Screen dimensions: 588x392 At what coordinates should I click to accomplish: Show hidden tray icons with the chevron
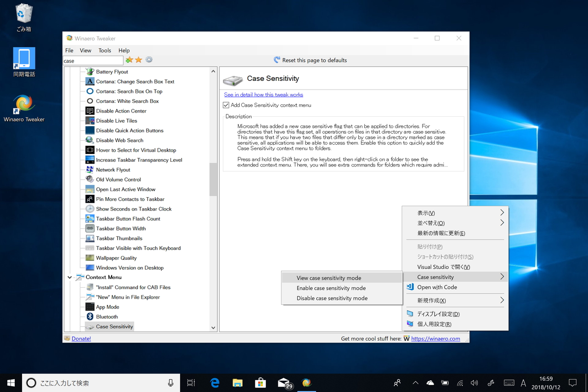point(415,383)
